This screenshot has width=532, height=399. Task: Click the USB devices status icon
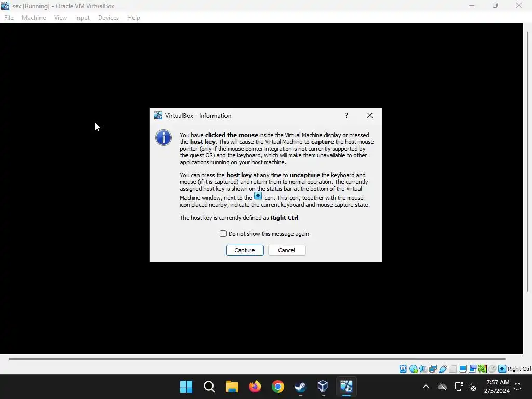[443, 369]
